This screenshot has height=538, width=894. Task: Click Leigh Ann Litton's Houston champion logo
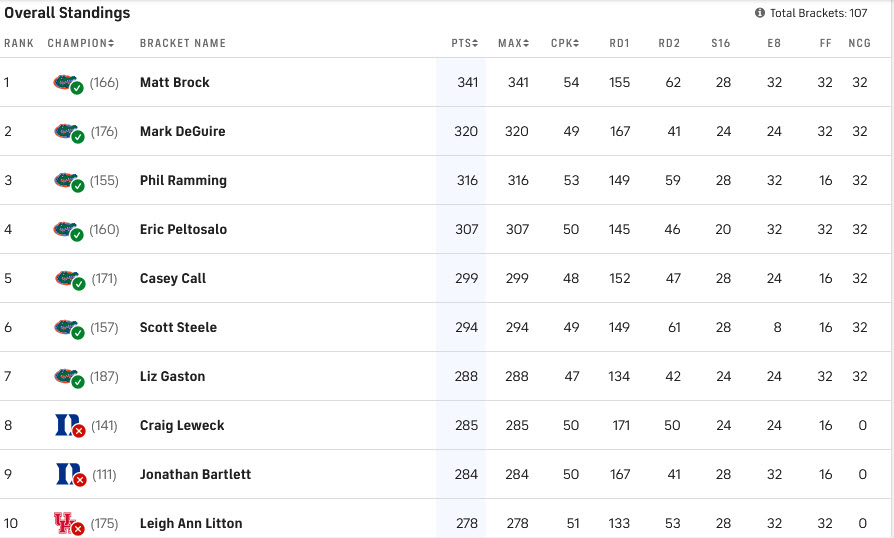(66, 523)
